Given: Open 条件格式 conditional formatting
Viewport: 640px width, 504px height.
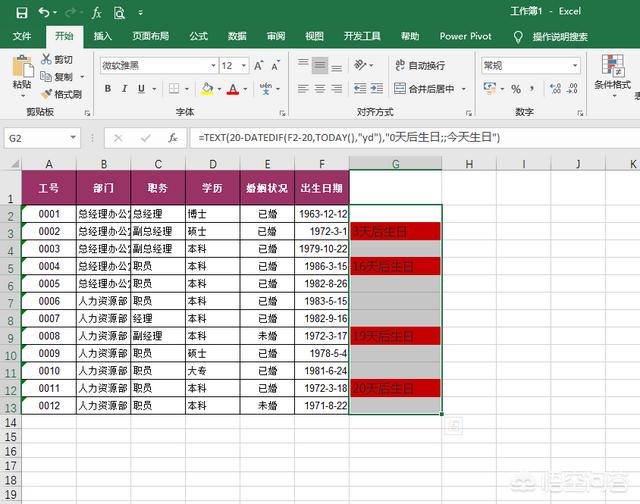Looking at the screenshot, I should point(613,76).
